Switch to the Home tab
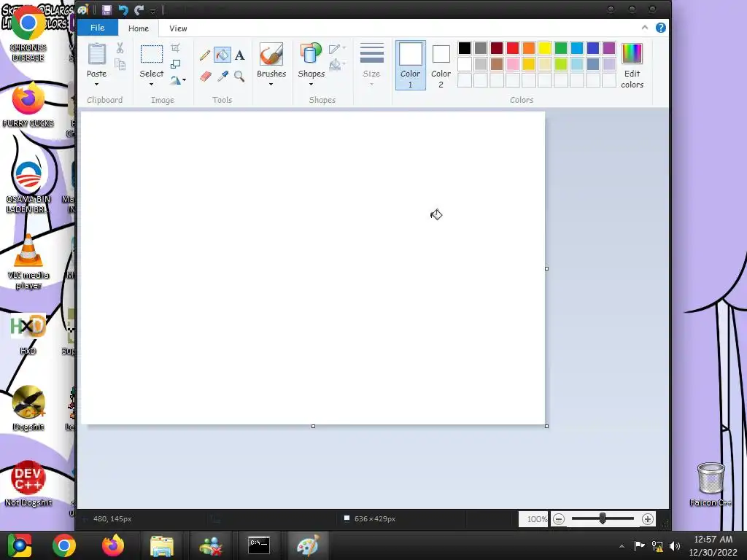Viewport: 747px width, 560px height. coord(138,28)
